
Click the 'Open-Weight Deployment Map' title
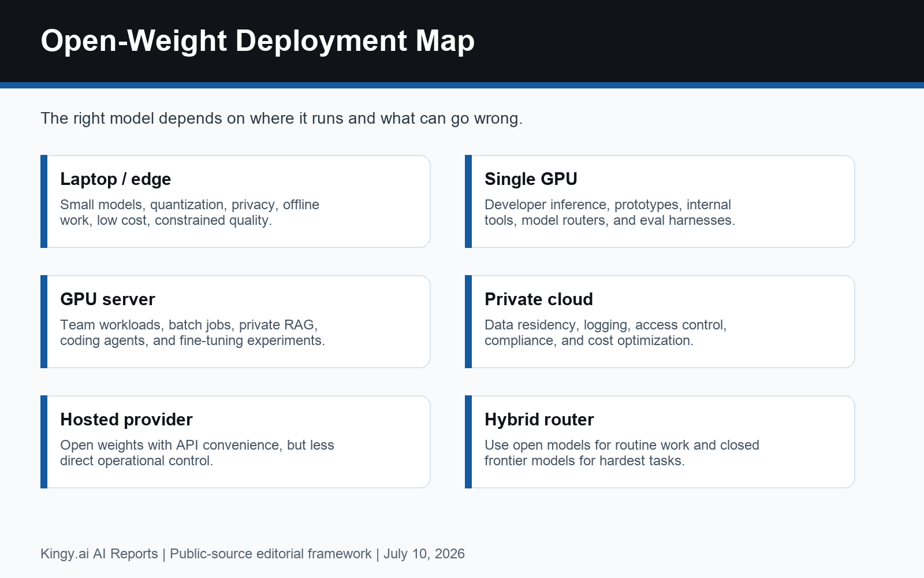(x=258, y=42)
